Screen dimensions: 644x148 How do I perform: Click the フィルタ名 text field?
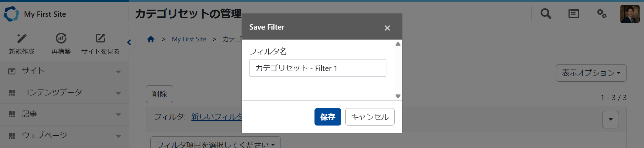point(318,68)
